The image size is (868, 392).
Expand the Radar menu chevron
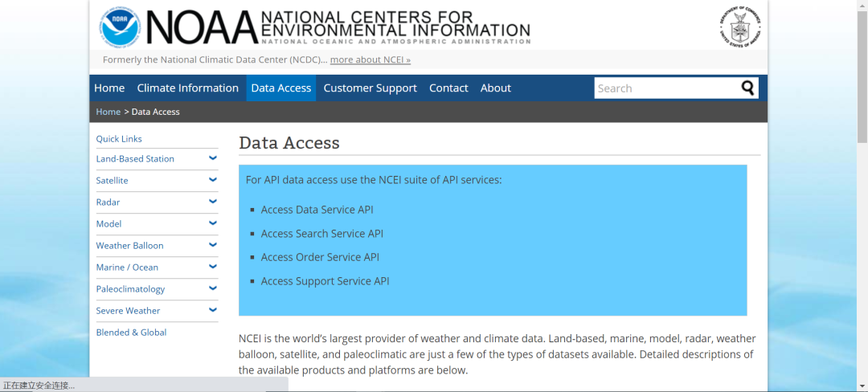click(x=213, y=202)
